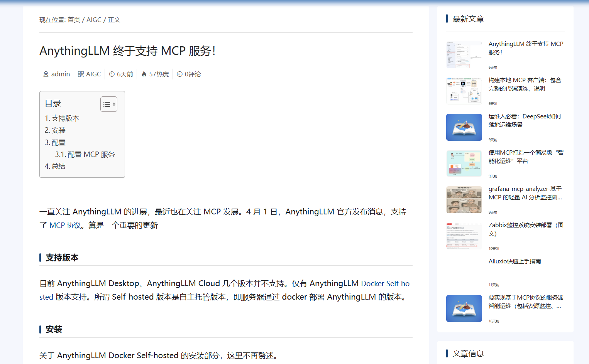
Task: Click the 最新文章 sidebar heading
Action: point(468,19)
